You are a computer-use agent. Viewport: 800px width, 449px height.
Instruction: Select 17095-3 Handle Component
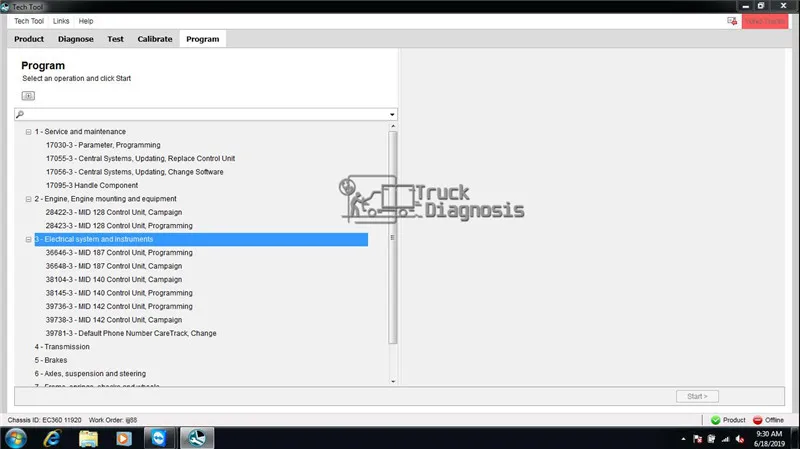pos(92,185)
